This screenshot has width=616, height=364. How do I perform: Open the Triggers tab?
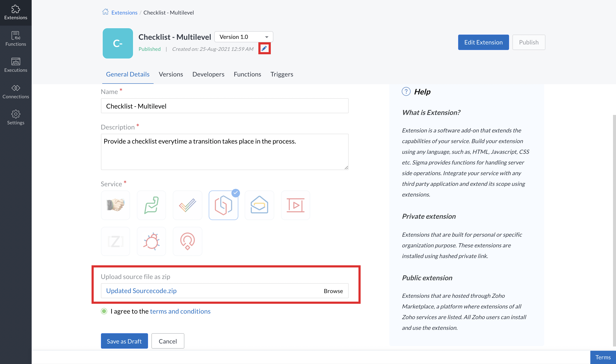pyautogui.click(x=282, y=74)
